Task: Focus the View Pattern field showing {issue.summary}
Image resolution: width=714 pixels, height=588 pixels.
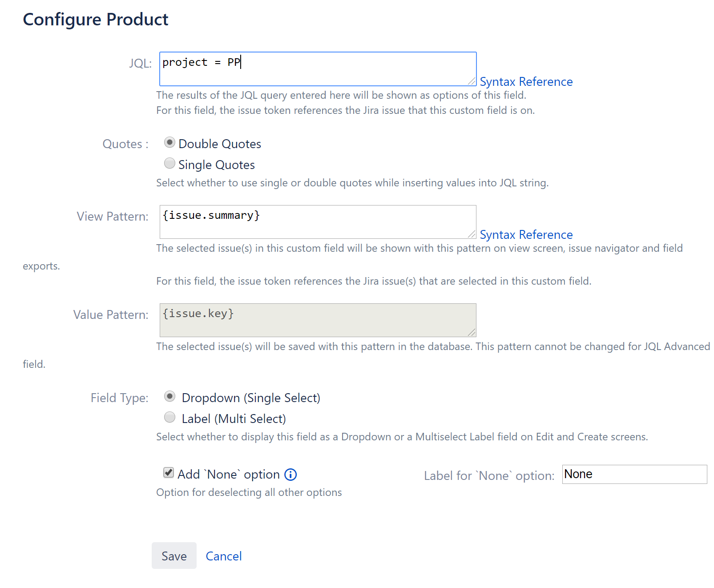Action: pos(317,220)
